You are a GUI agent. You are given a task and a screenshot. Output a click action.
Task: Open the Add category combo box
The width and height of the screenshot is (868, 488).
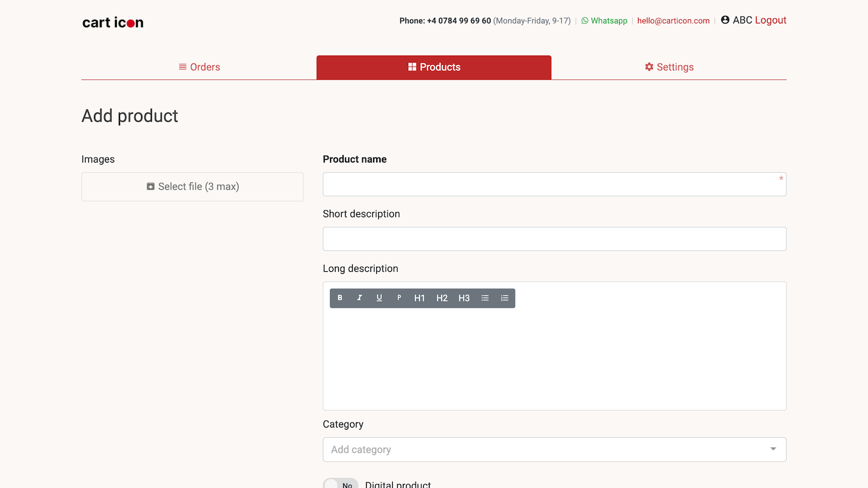pyautogui.click(x=555, y=449)
